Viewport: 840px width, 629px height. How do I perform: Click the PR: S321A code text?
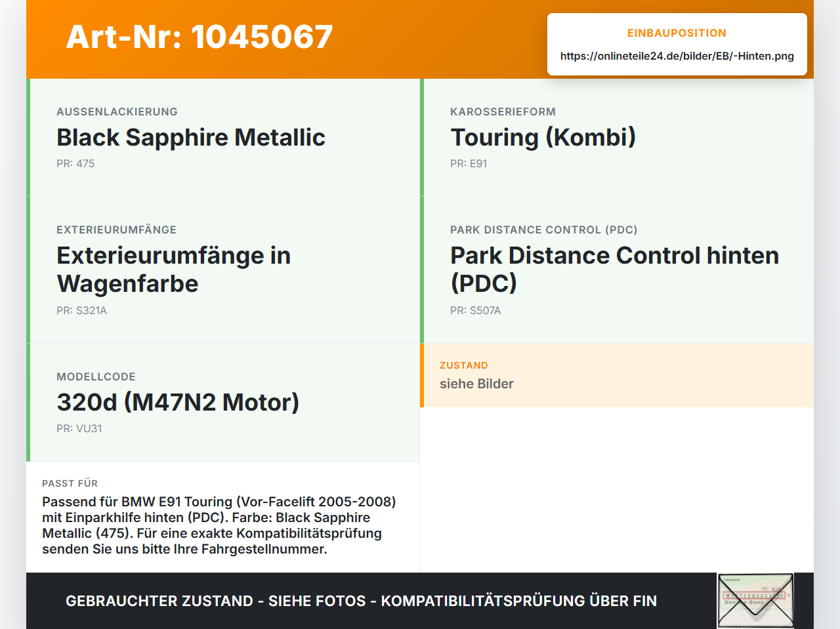[81, 310]
